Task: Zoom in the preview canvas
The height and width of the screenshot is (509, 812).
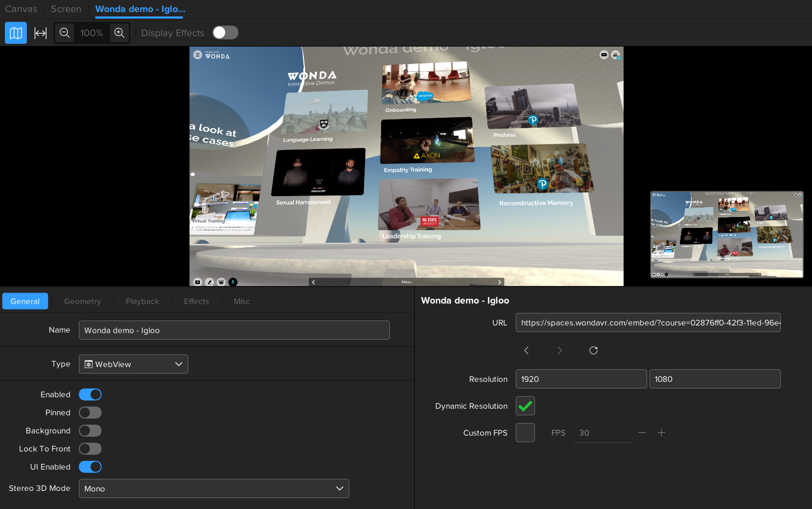Action: (x=119, y=33)
